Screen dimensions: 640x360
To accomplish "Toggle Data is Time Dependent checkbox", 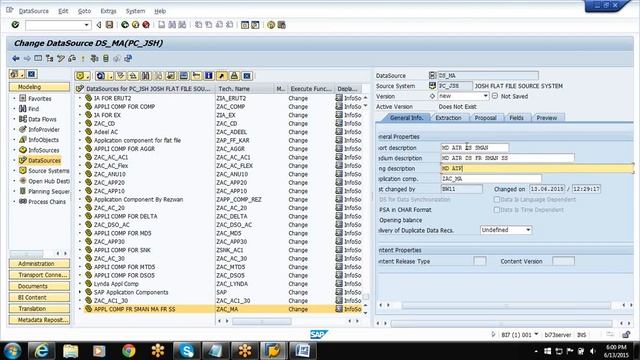I will tap(497, 210).
